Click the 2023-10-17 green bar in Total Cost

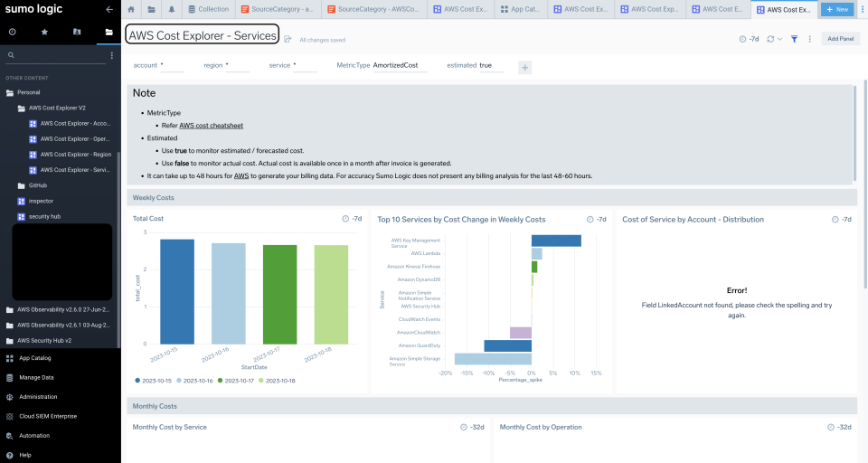279,295
